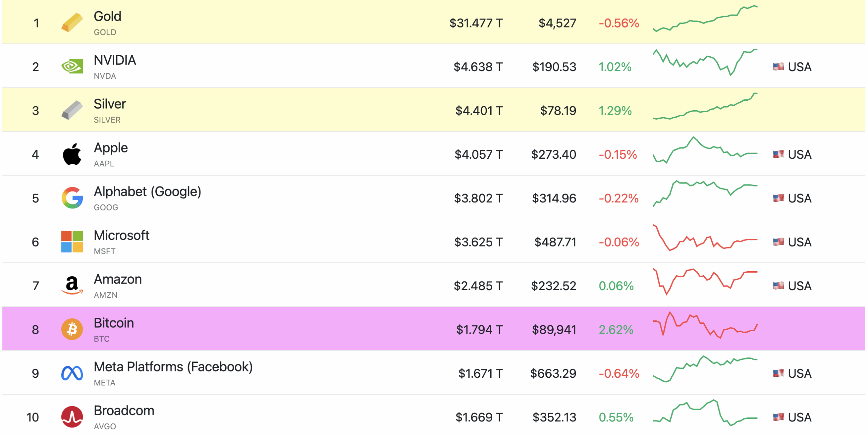Click the NVIDIA logo icon
The width and height of the screenshot is (868, 435).
click(x=72, y=66)
